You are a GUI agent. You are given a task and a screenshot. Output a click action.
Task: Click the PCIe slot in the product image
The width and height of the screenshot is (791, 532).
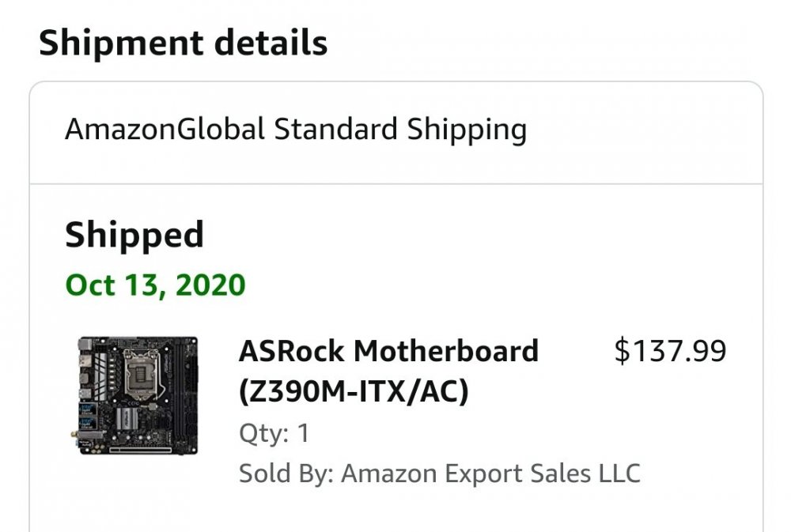pyautogui.click(x=141, y=449)
